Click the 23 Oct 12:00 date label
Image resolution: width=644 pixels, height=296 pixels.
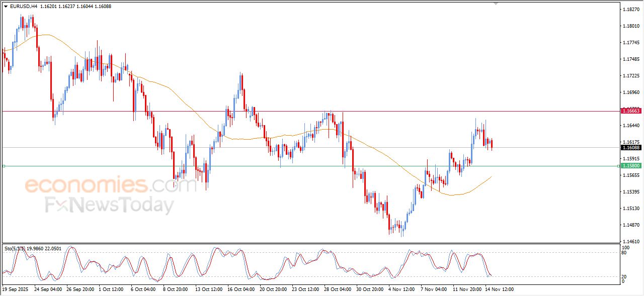tap(306, 289)
